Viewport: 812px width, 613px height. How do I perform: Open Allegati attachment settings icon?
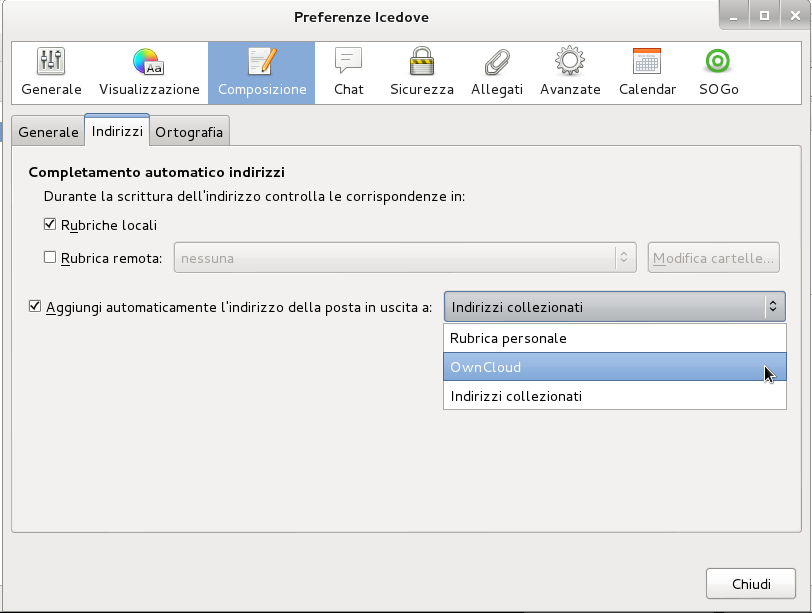496,70
